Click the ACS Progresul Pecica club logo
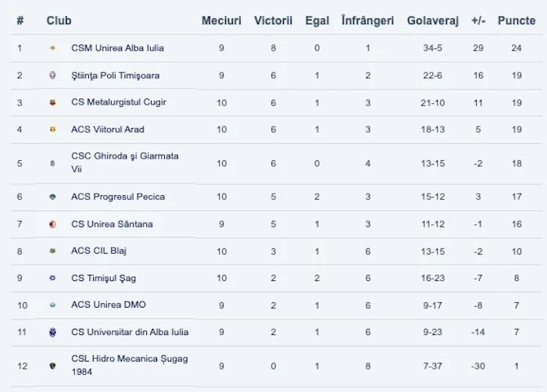 [x=52, y=197]
